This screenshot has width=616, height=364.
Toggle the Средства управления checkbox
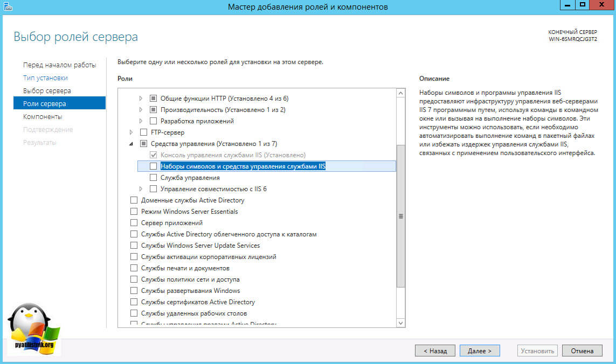point(143,144)
